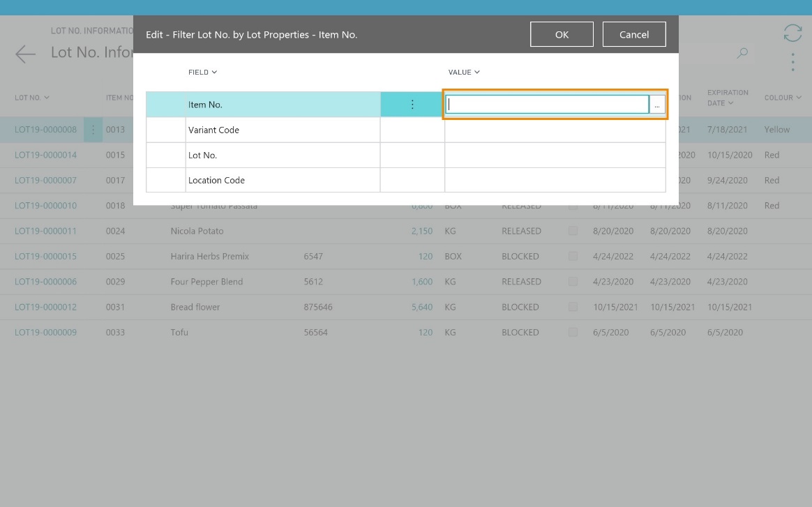Image resolution: width=812 pixels, height=507 pixels.
Task: Expand the FIELD column header dropdown
Action: 203,72
